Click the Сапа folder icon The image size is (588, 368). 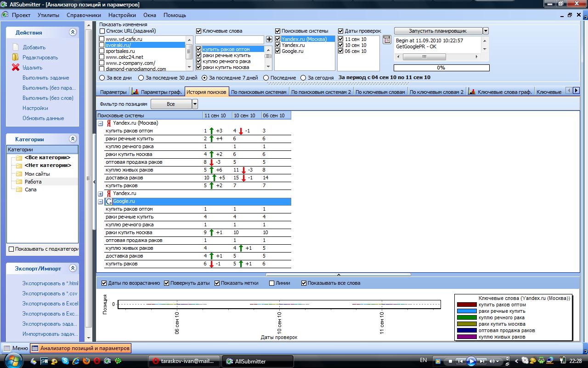coord(19,190)
